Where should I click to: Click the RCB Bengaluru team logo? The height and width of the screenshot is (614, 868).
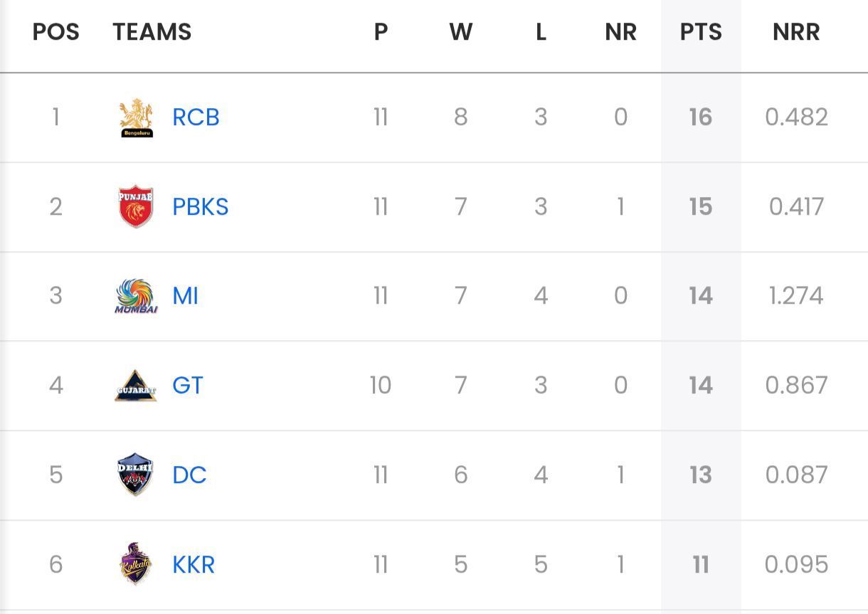[136, 117]
